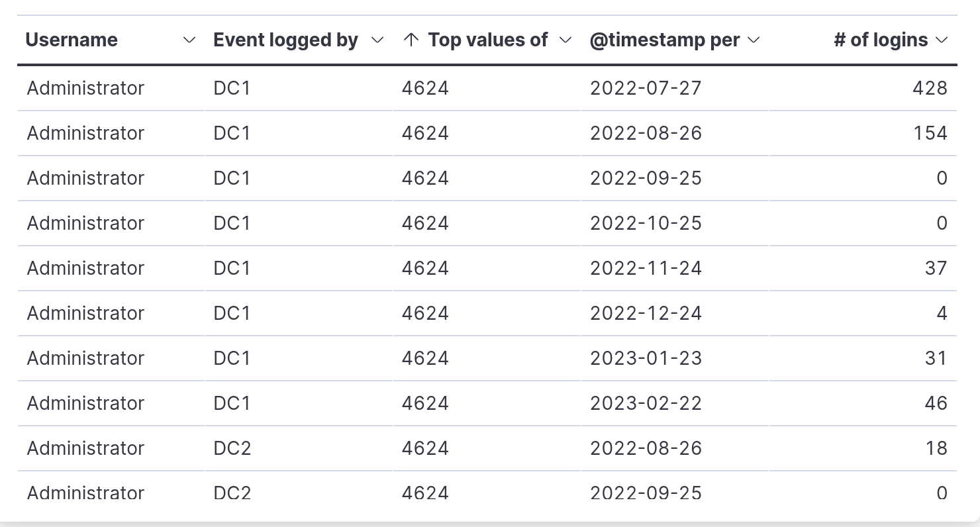Image resolution: width=980 pixels, height=527 pixels.
Task: Click the # of logins header label
Action: point(881,40)
